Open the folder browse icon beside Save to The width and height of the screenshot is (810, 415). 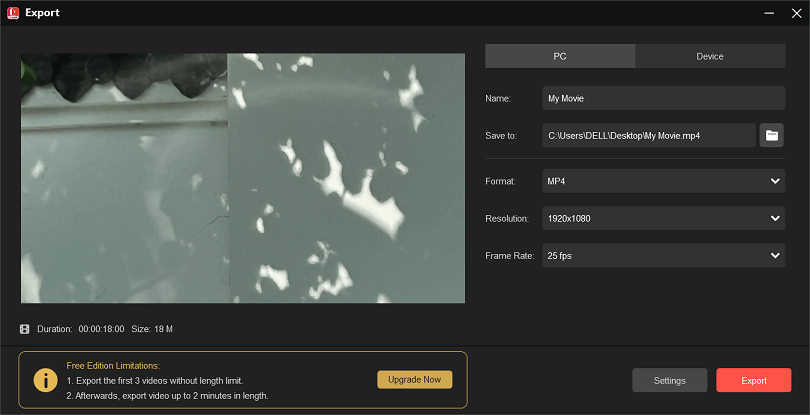click(x=771, y=135)
